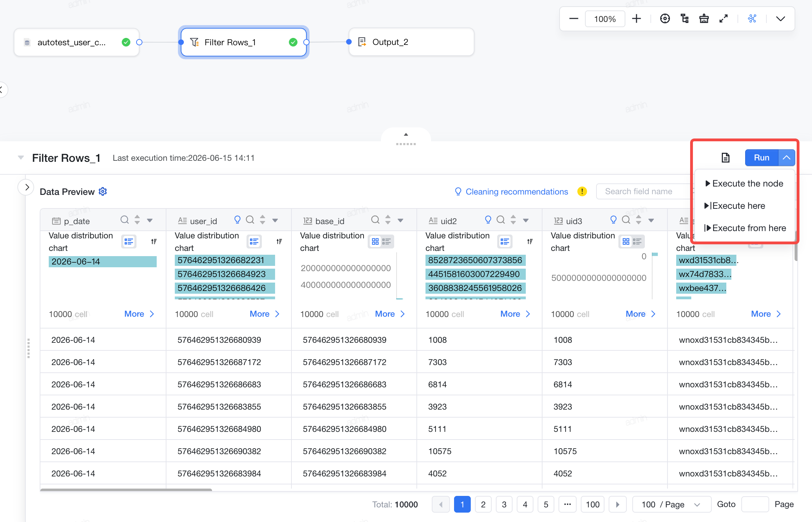This screenshot has height=522, width=812.
Task: Click the blue Run button
Action: pyautogui.click(x=762, y=158)
